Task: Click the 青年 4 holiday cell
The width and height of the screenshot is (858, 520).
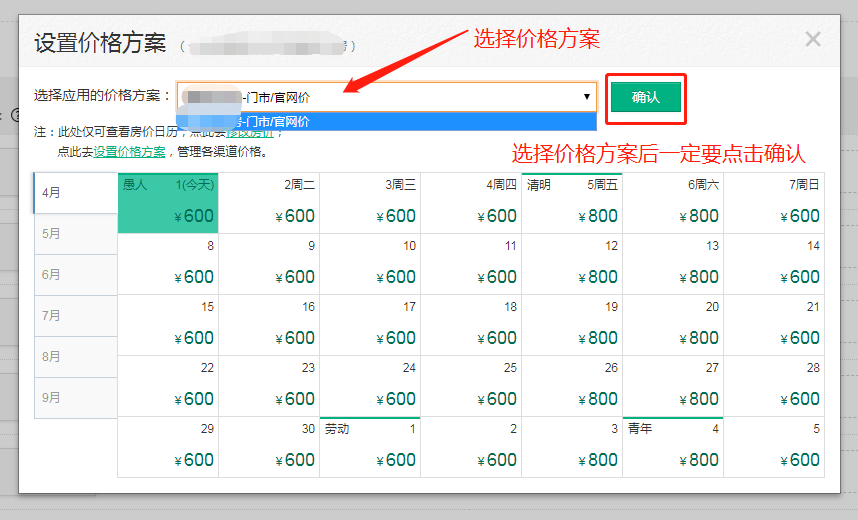Action: pyautogui.click(x=673, y=447)
